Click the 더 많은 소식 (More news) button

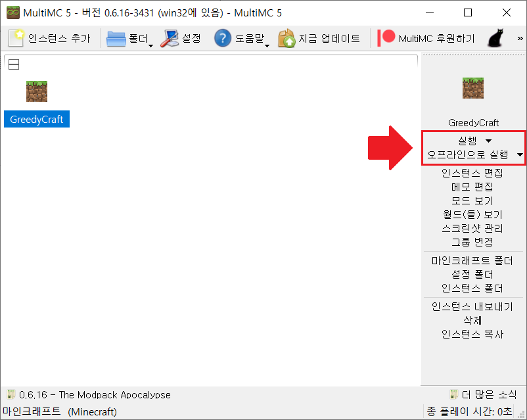(483, 394)
